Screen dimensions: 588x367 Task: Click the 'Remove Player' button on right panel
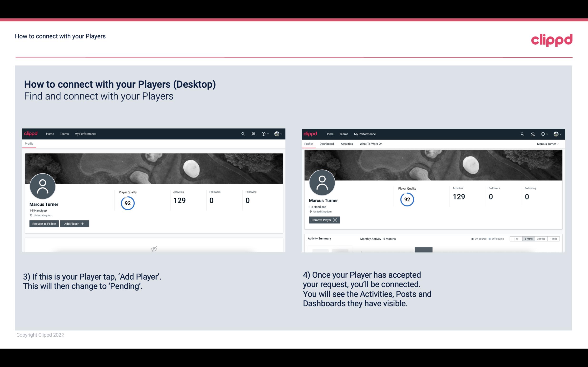point(323,220)
